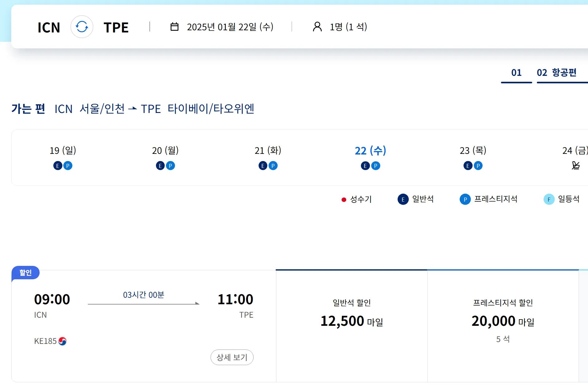Open the ICN departure airport selector

49,27
